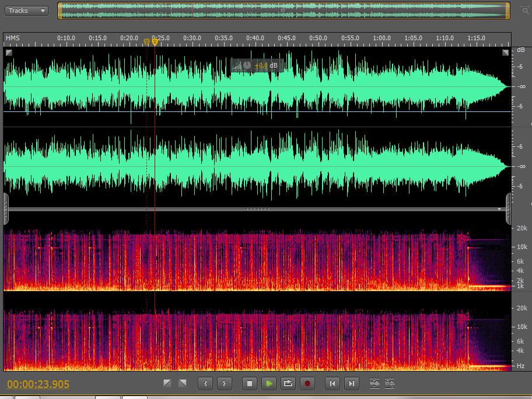Click the +0.0 dB gain value
Image resolution: width=532 pixels, height=399 pixels.
pyautogui.click(x=261, y=65)
